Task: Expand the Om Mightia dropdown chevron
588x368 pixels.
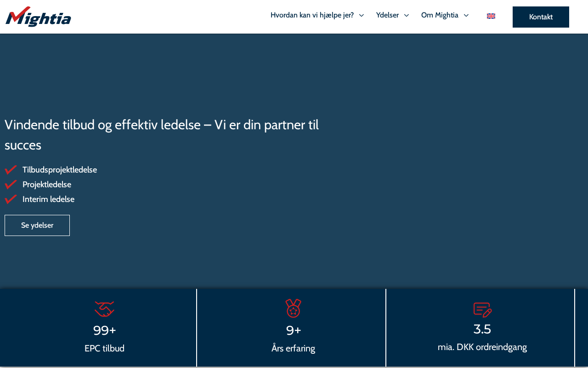Action: pyautogui.click(x=466, y=15)
